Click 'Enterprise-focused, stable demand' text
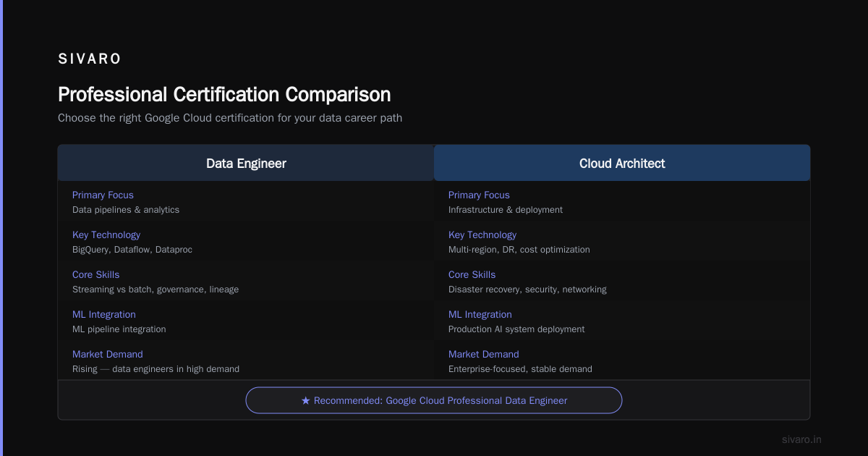The image size is (868, 456). (x=520, y=369)
